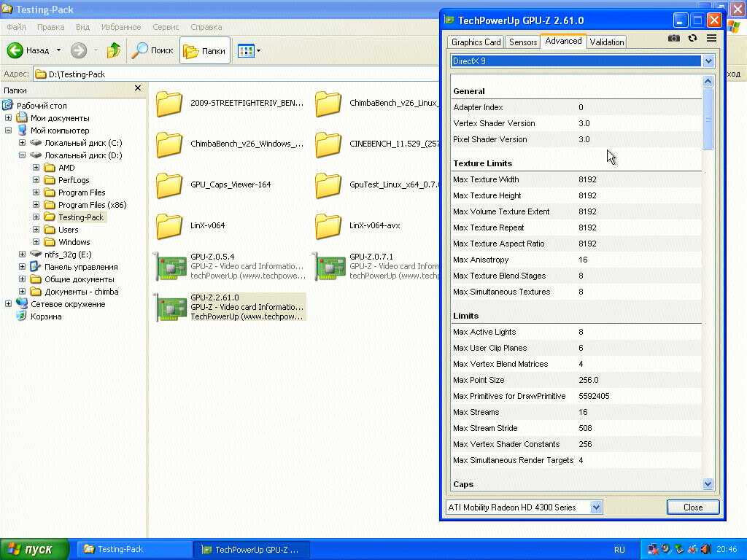
Task: Open the DirectX 9 dropdown in GPU-Z
Action: coord(708,61)
